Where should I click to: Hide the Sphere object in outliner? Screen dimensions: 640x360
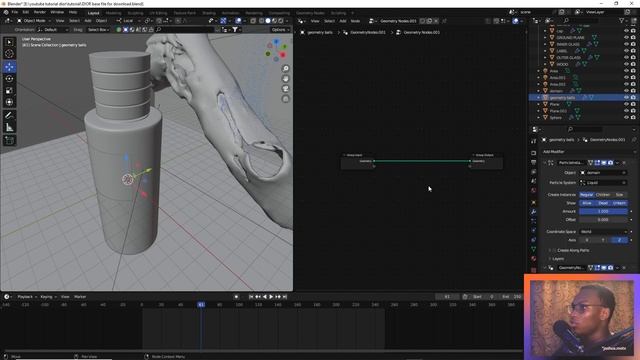(626, 118)
